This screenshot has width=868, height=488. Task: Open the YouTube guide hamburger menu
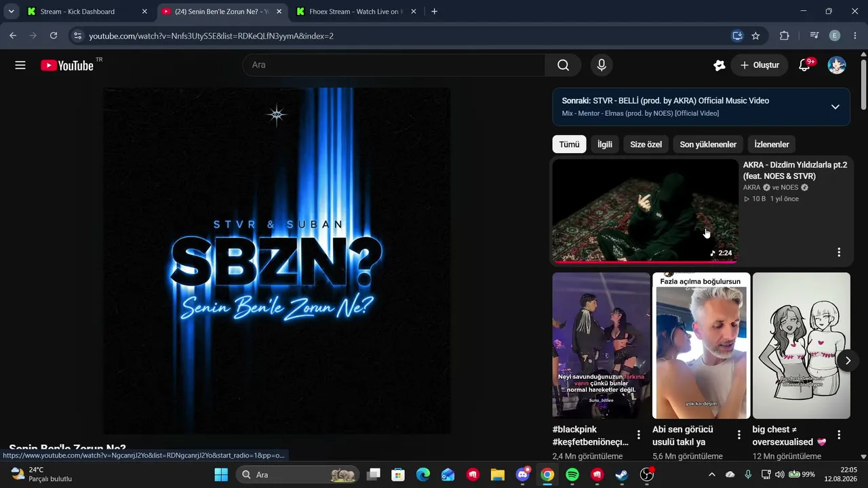[x=20, y=65]
